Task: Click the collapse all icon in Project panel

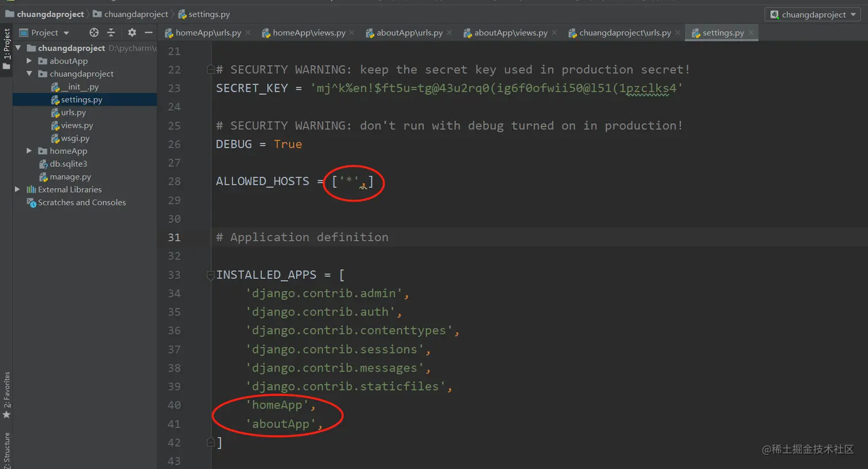Action: point(111,33)
